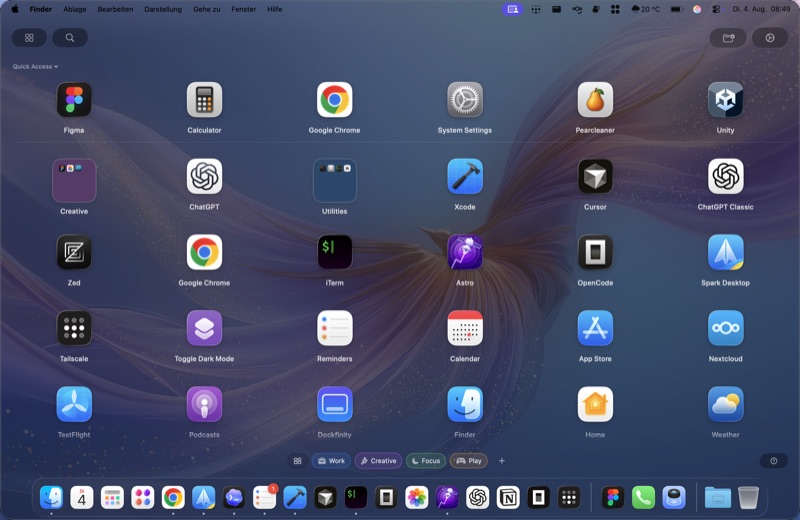Image resolution: width=800 pixels, height=520 pixels.
Task: Click the round arrow button at top right
Action: (x=770, y=38)
